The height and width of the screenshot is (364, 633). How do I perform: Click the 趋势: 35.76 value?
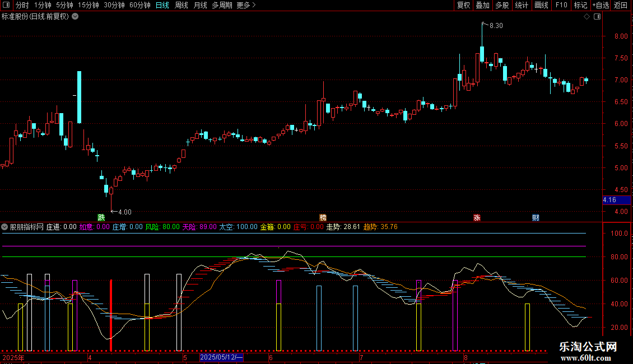pyautogui.click(x=380, y=227)
